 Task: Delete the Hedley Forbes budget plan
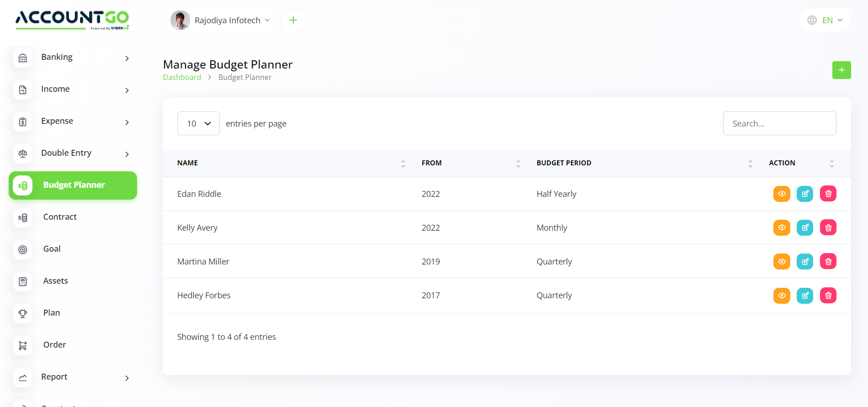tap(828, 296)
